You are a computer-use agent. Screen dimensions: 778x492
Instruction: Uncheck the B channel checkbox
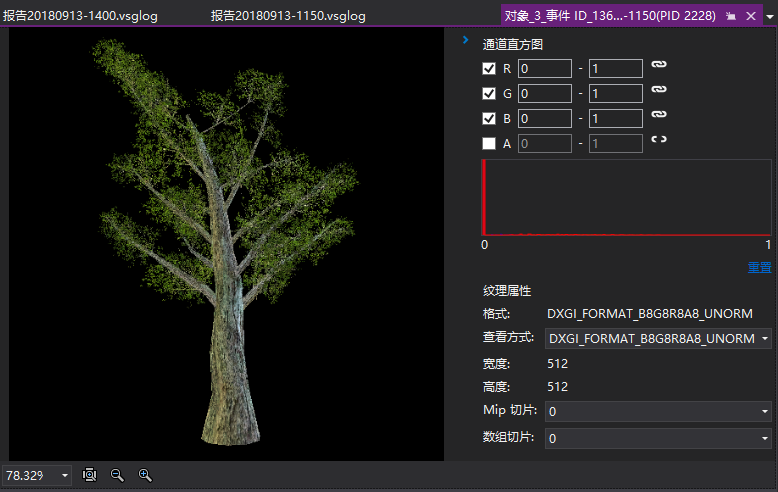489,119
